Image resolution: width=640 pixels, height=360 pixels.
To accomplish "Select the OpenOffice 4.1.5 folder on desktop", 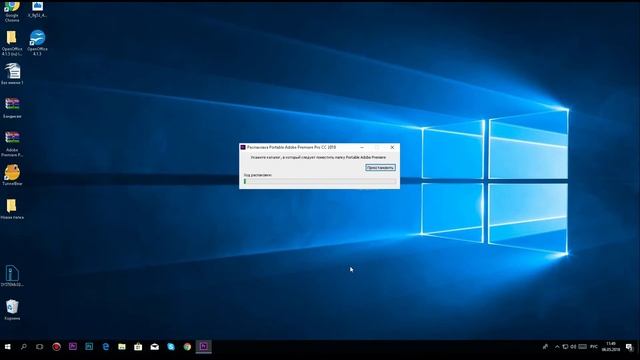I will tap(12, 42).
